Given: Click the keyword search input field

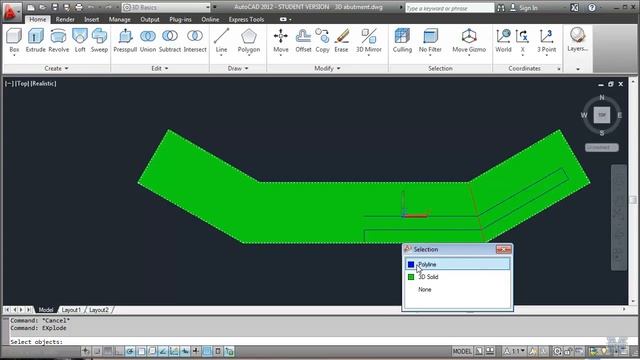Looking at the screenshot, I should tap(449, 8).
